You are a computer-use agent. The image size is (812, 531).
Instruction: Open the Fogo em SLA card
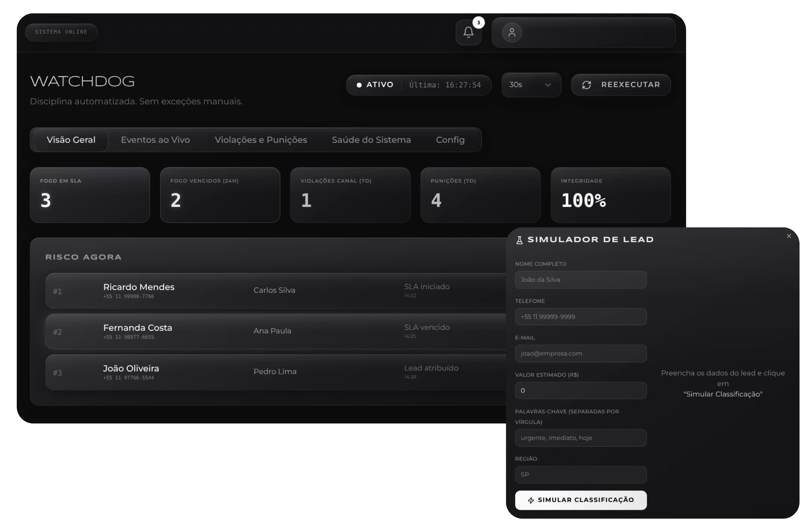point(90,195)
